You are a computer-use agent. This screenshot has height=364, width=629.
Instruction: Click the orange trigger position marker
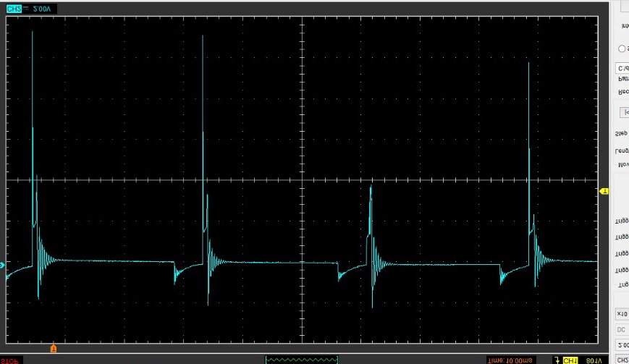53,350
